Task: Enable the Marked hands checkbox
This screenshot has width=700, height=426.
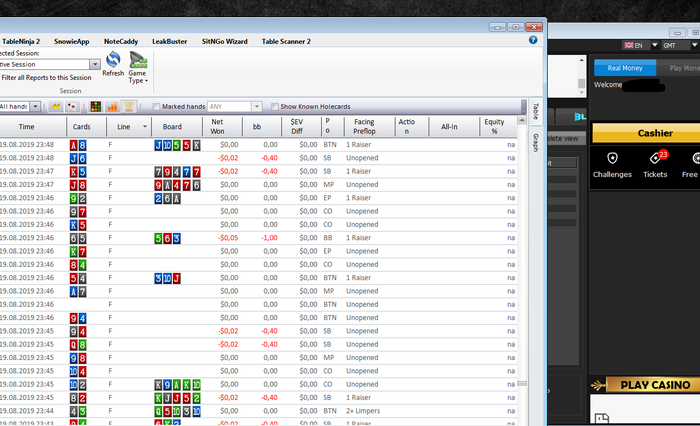Action: tap(156, 106)
